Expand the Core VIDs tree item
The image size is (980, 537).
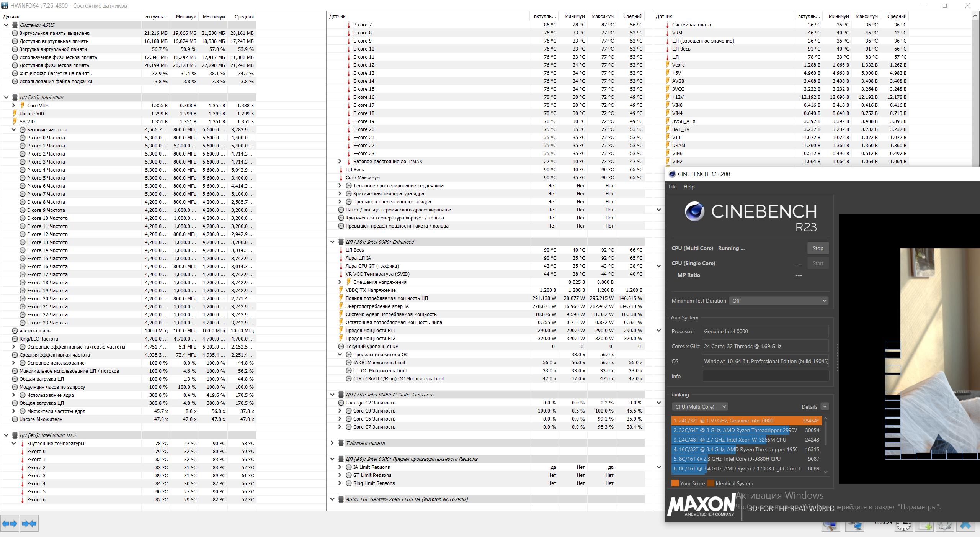tap(14, 105)
